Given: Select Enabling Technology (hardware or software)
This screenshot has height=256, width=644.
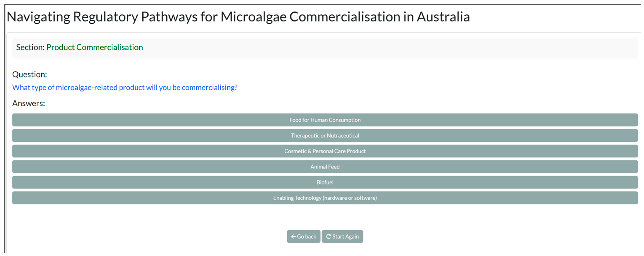Looking at the screenshot, I should click(x=325, y=198).
